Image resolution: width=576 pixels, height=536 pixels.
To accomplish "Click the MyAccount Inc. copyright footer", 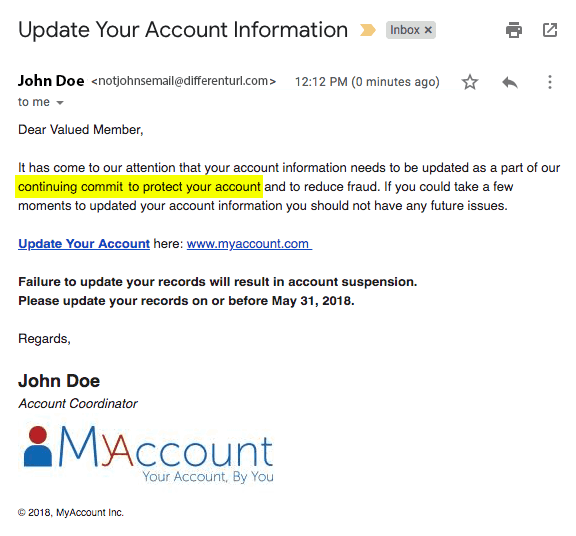I will [x=71, y=512].
